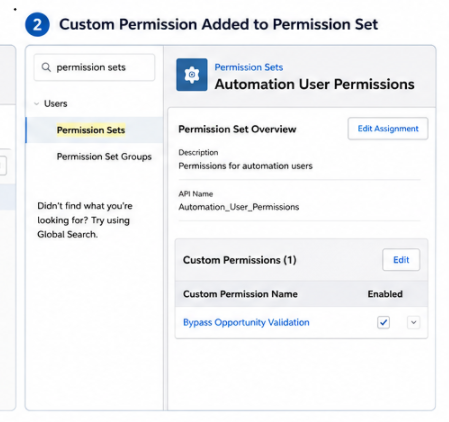Click the Permission Set Overview heading
This screenshot has height=422, width=449.
(x=237, y=129)
